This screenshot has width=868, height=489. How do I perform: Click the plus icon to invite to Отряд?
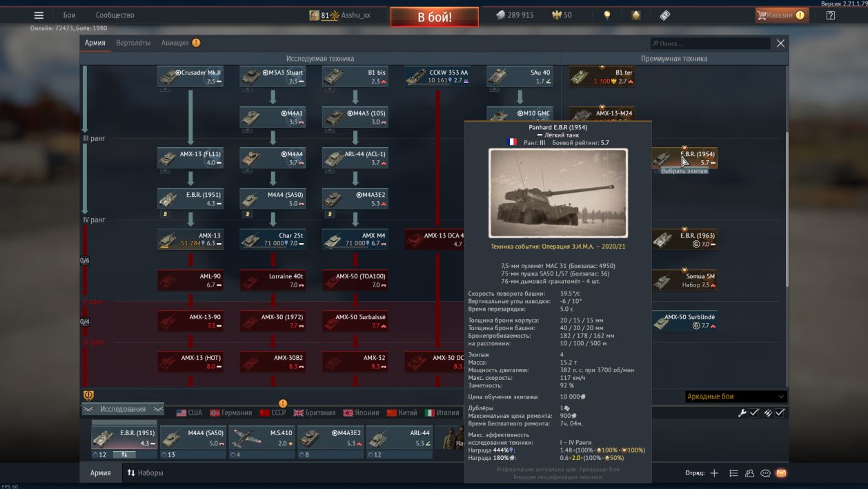coord(715,474)
